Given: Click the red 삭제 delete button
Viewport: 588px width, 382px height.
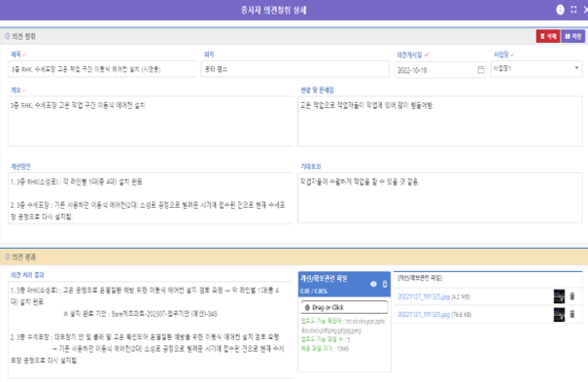Looking at the screenshot, I should (x=548, y=36).
